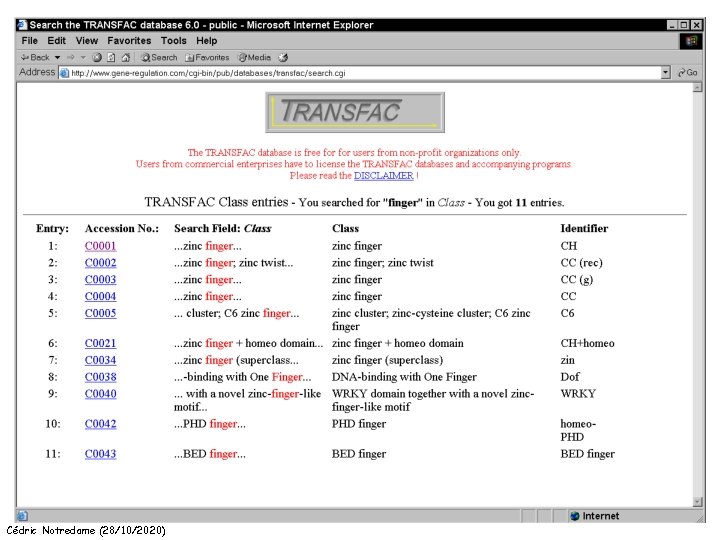The image size is (720, 540).
Task: Click the Refresh page toolbar icon
Action: click(x=111, y=57)
